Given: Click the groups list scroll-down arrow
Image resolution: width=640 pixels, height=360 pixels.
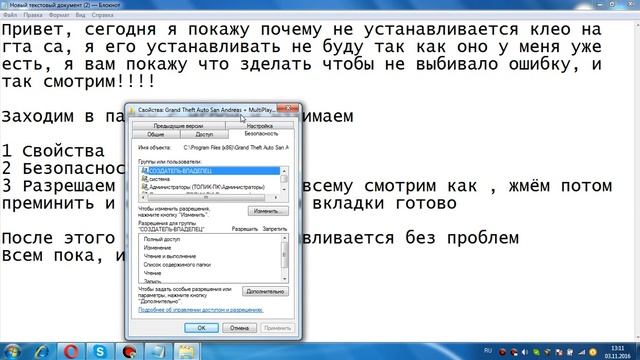Looking at the screenshot, I should 284,189.
